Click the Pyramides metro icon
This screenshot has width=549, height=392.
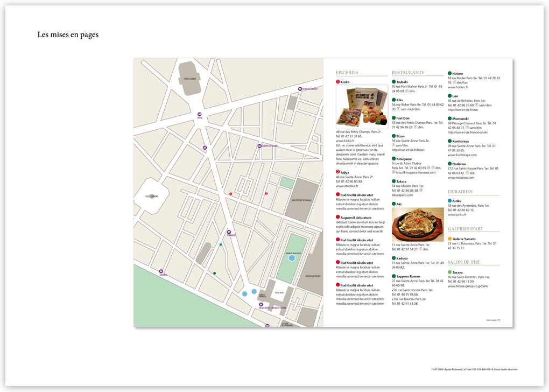pos(229,232)
